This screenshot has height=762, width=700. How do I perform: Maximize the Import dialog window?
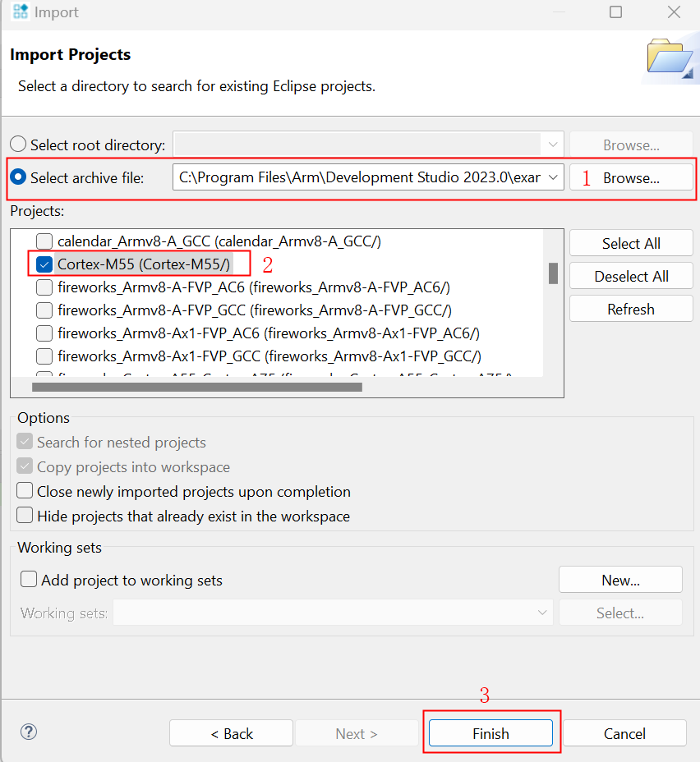coord(615,12)
